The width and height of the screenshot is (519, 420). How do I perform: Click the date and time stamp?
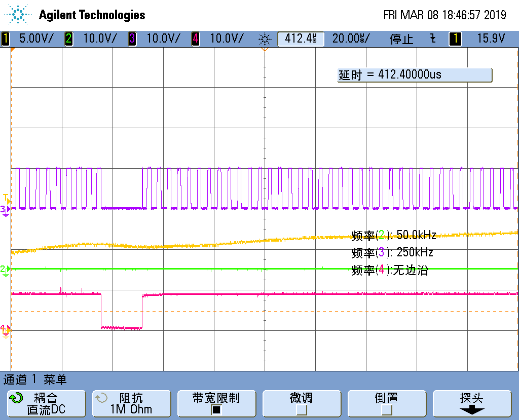(x=445, y=15)
